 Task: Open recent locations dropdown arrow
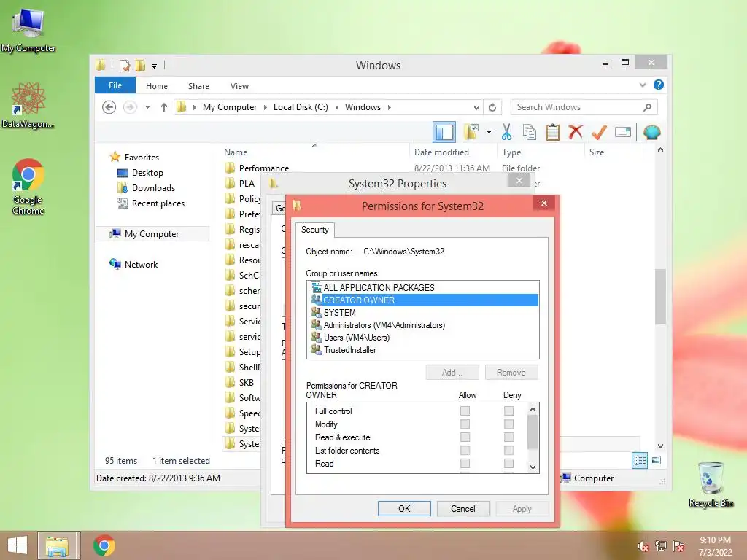147,108
